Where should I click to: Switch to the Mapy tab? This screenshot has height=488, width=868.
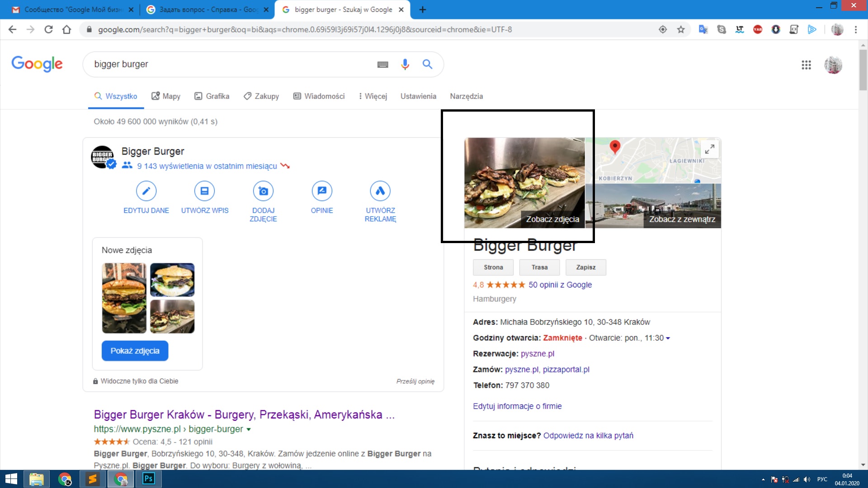click(166, 96)
